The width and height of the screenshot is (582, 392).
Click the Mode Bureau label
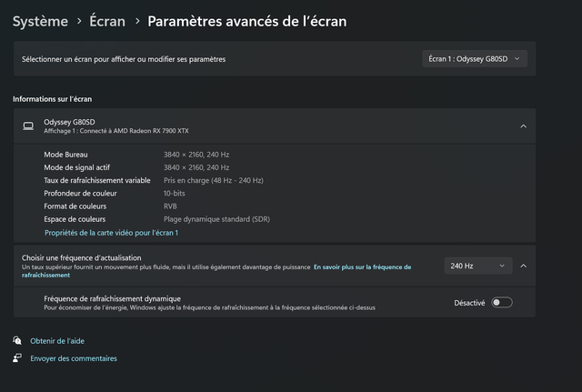click(65, 155)
